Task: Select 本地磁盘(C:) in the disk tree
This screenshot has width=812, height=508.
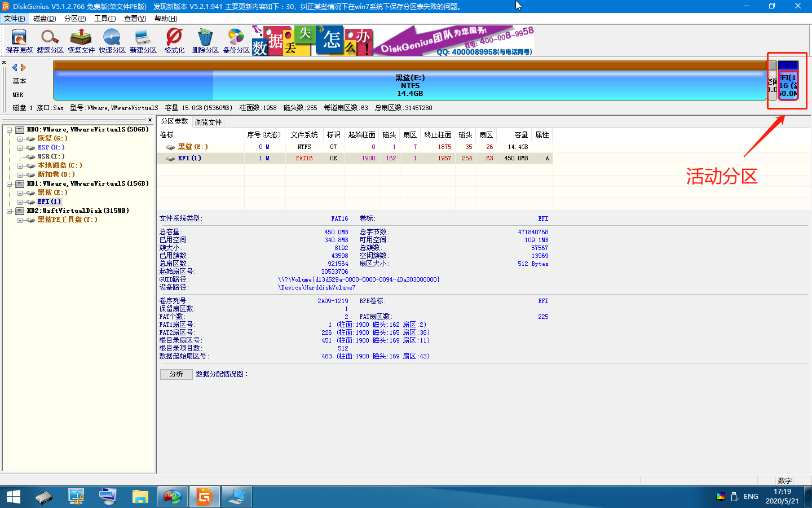Action: [60, 165]
